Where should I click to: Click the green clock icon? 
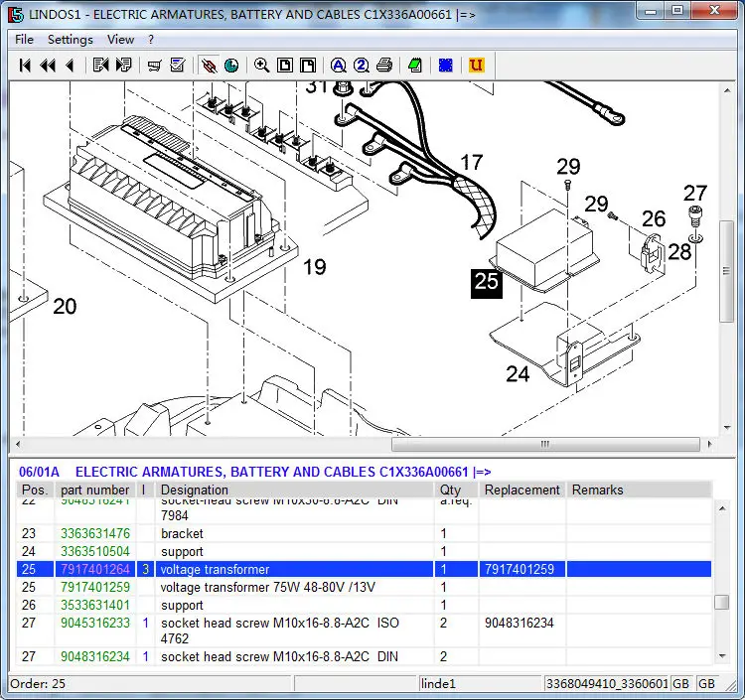231,66
